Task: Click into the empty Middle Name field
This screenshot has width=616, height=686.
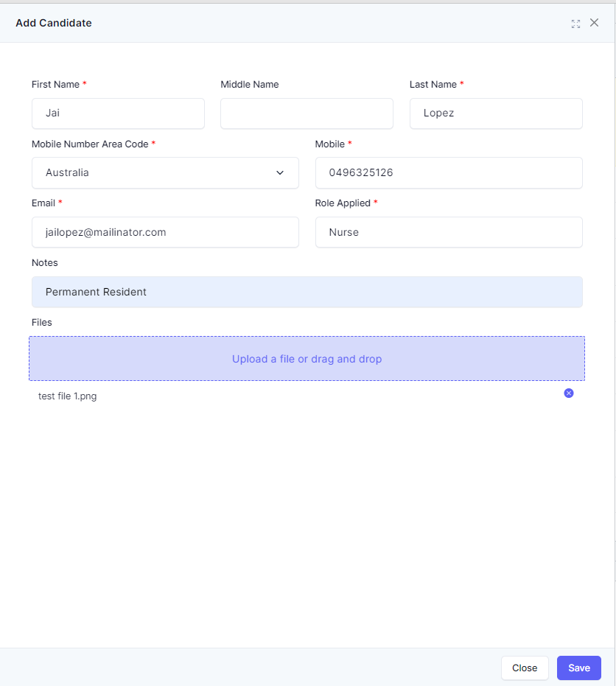Action: click(x=307, y=113)
